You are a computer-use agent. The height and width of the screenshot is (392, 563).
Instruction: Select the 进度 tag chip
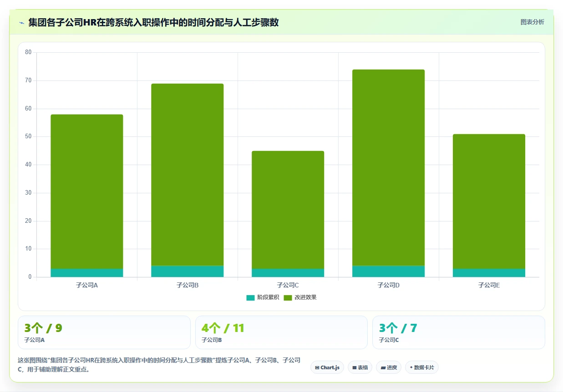(x=389, y=367)
